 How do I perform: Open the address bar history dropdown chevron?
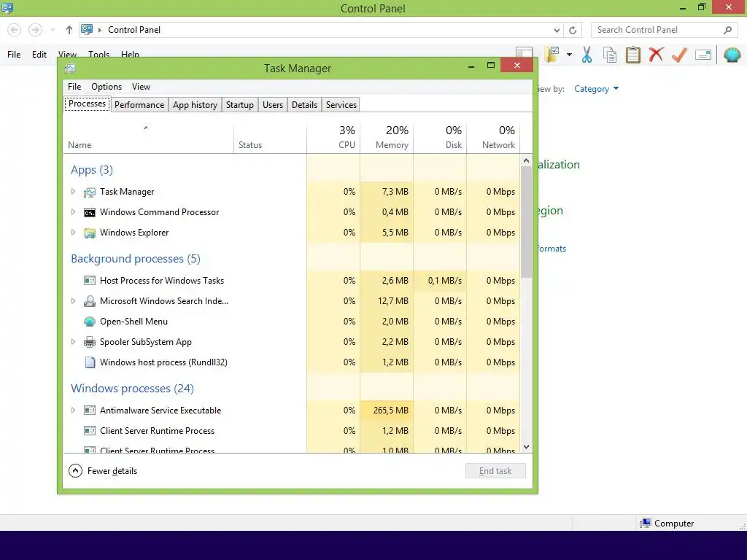point(557,30)
